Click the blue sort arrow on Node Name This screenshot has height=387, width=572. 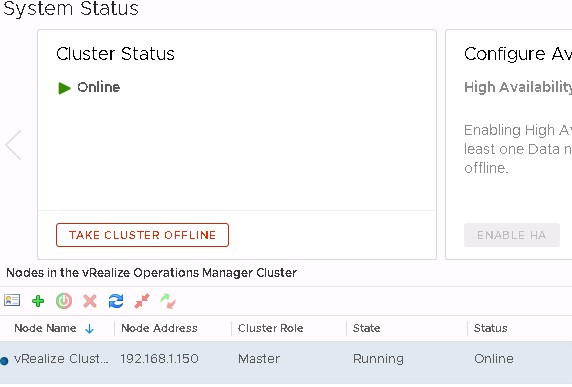coord(89,329)
